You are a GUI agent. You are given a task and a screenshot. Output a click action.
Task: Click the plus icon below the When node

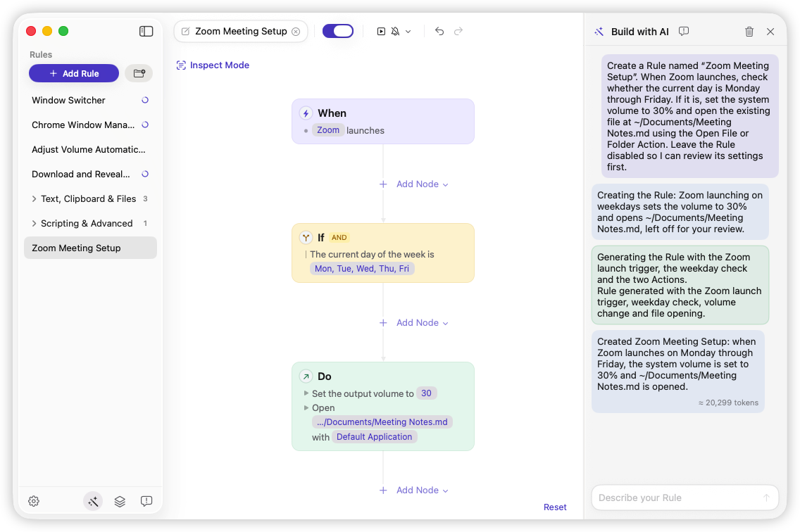383,184
